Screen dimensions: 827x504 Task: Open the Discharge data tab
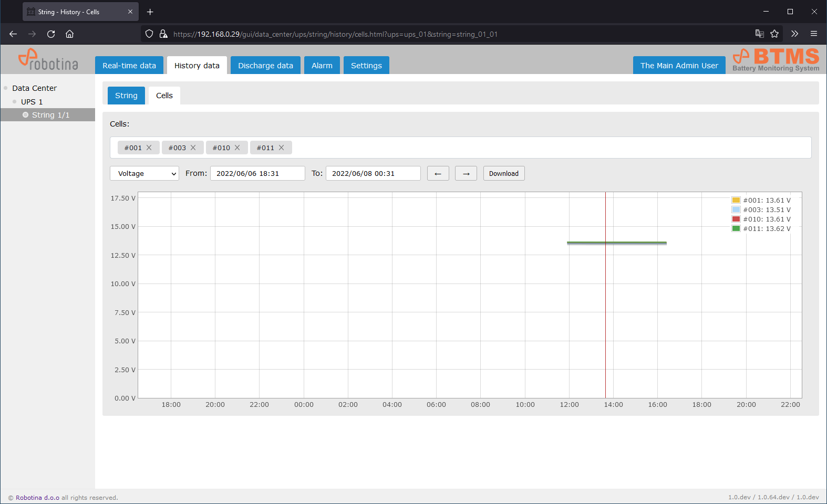click(265, 66)
